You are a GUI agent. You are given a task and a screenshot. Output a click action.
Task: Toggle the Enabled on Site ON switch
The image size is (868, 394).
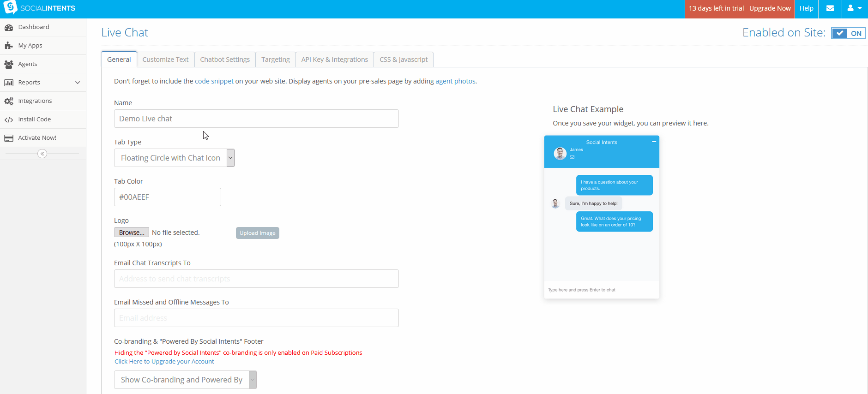(x=848, y=33)
